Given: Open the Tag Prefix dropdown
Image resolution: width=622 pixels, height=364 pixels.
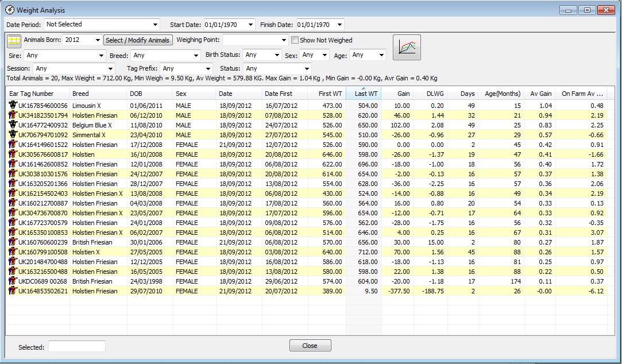Looking at the screenshot, I should point(208,68).
